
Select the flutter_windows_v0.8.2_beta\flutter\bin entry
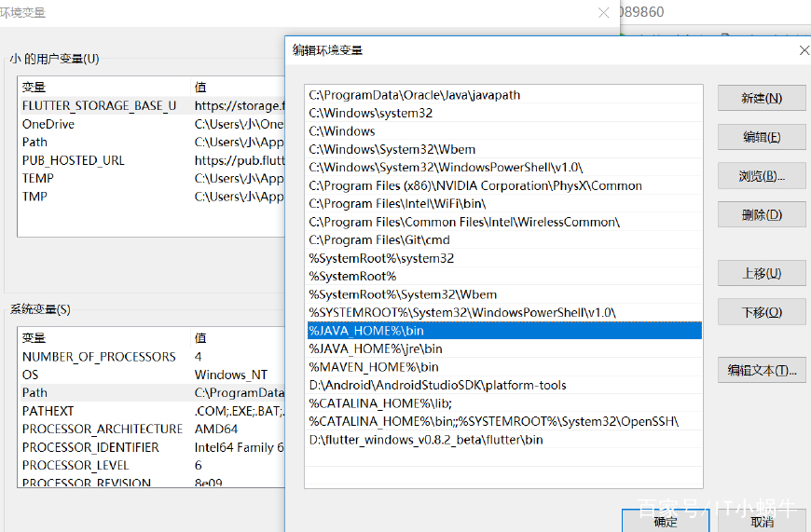pos(504,440)
